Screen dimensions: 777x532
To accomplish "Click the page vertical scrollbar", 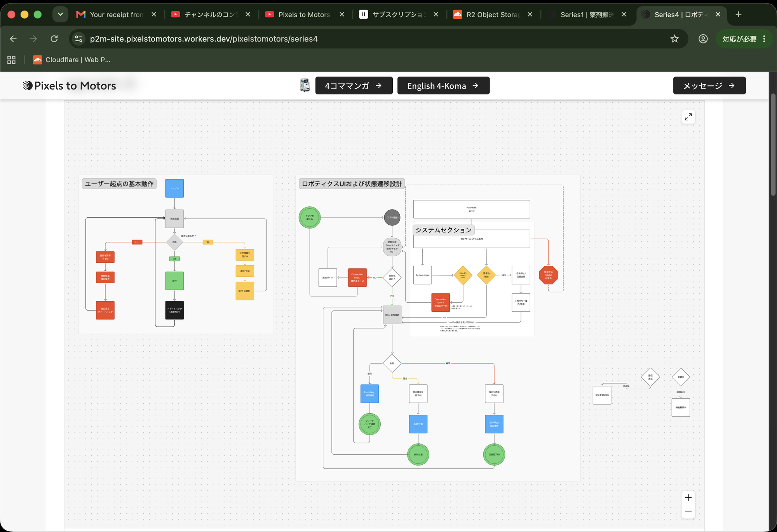I will (x=773, y=144).
